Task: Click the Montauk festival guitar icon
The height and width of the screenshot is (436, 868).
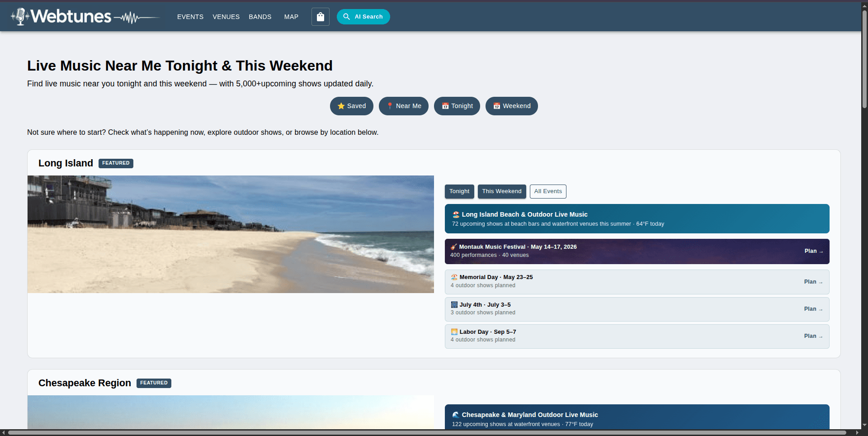Action: coord(454,247)
